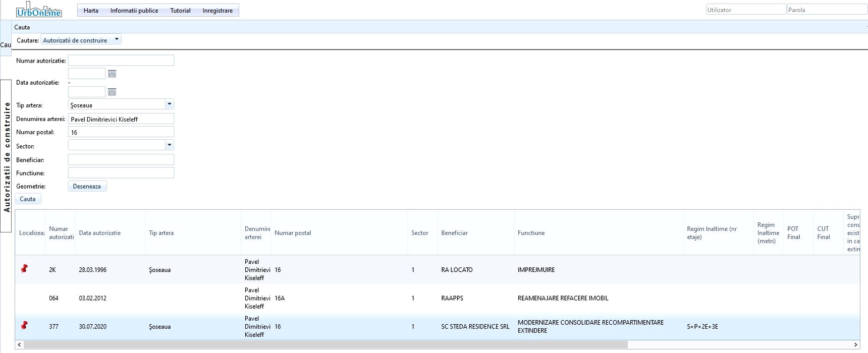The image size is (868, 353).
Task: Click the red pin for authorization 377
Action: (x=24, y=326)
